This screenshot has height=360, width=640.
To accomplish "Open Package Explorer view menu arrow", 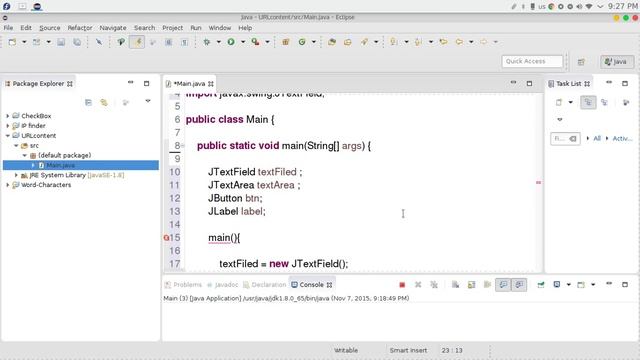I will click(x=148, y=101).
